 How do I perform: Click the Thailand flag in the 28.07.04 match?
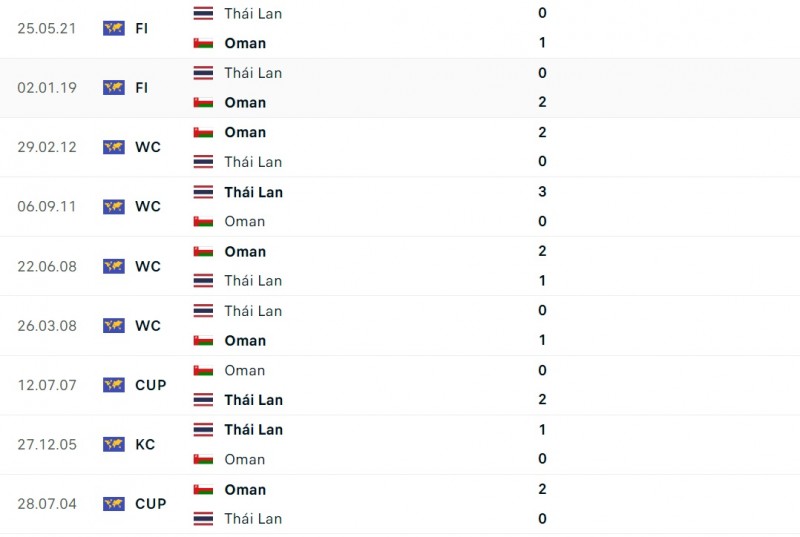(203, 519)
